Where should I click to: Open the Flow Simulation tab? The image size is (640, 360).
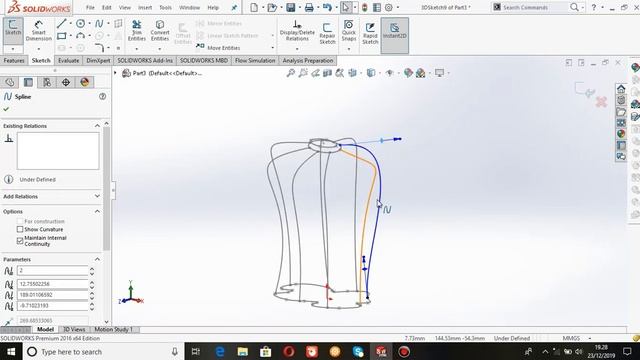[255, 60]
